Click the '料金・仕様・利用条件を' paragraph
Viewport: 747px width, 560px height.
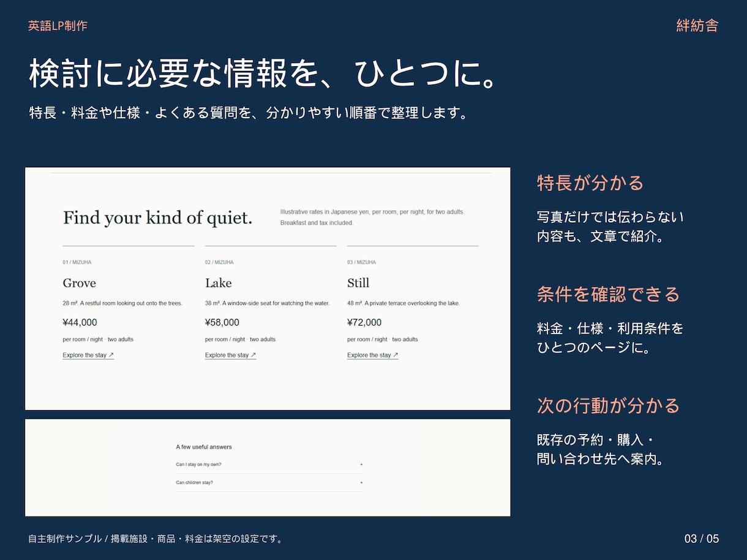[610, 338]
